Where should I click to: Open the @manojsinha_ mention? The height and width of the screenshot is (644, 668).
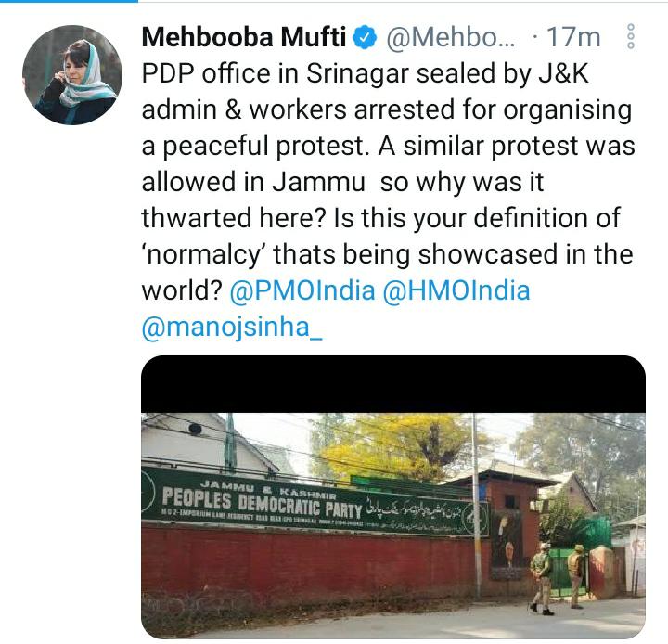232,326
